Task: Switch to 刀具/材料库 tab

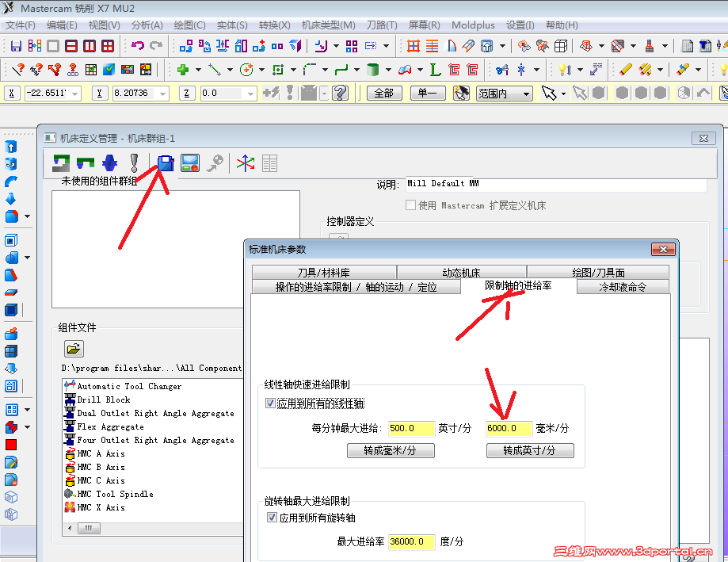Action: (x=324, y=272)
